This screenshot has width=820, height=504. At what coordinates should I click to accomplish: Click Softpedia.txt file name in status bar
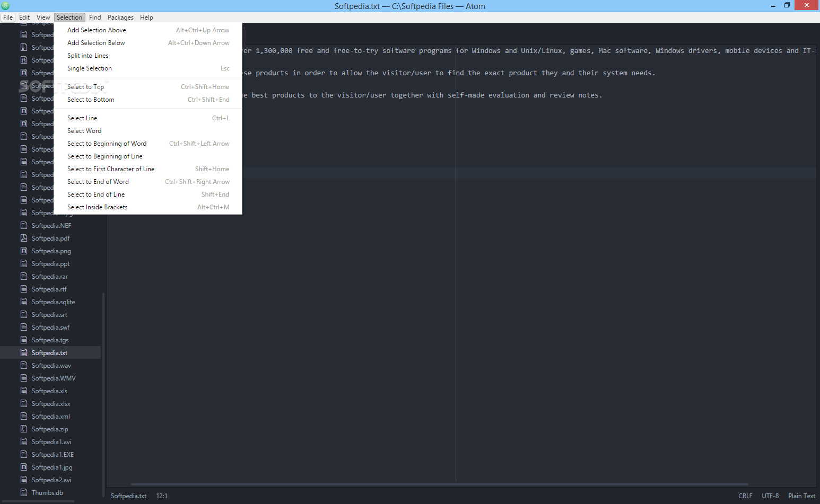point(128,496)
